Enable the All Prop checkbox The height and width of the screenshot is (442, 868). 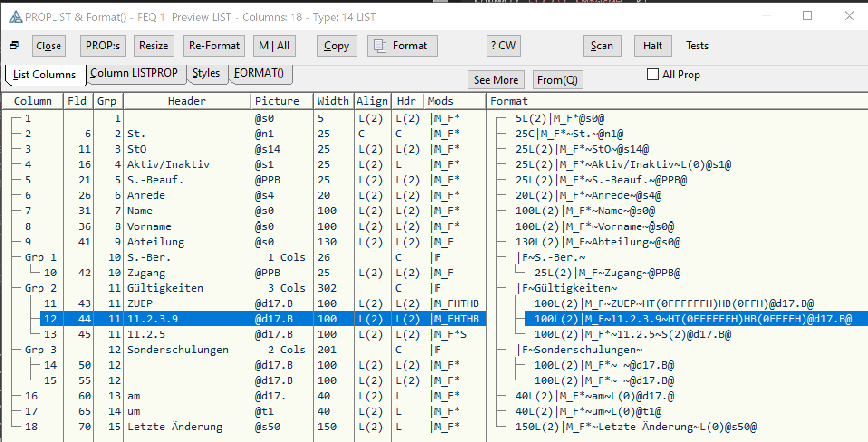(653, 74)
